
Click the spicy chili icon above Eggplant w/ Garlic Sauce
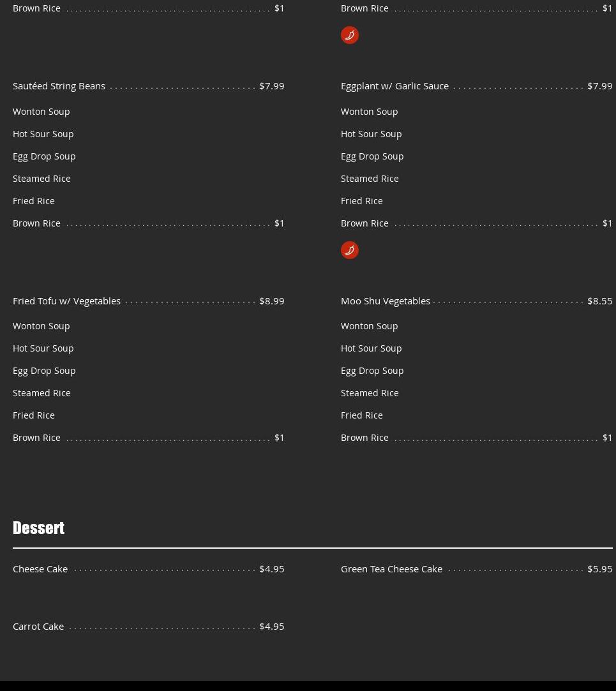click(349, 35)
